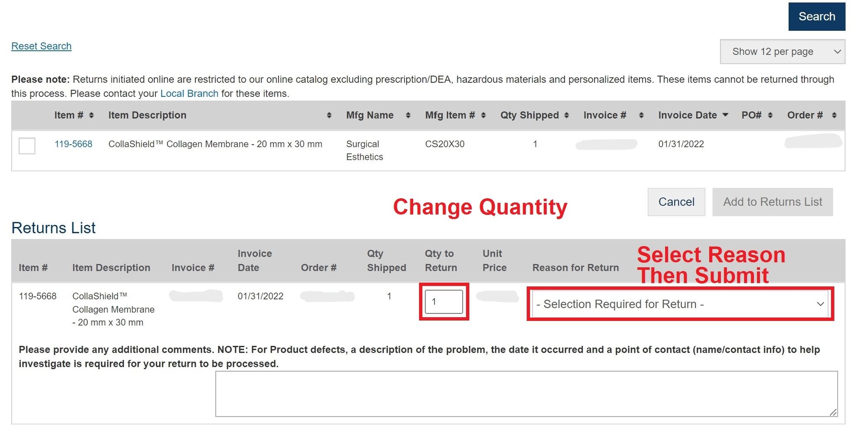Sort by Item # column icon
This screenshot has width=868, height=434.
[91, 115]
